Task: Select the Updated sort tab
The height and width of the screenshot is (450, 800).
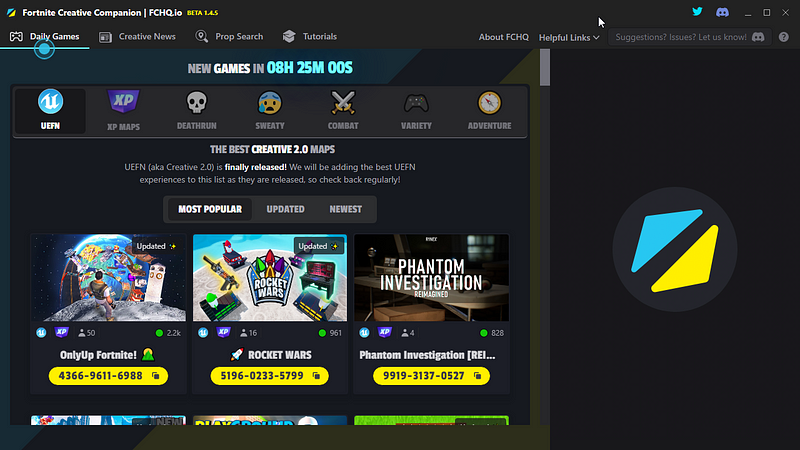Action: (285, 209)
